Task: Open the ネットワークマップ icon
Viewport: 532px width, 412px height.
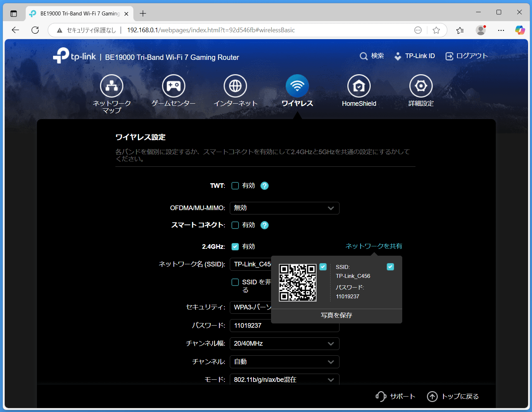Action: click(111, 86)
